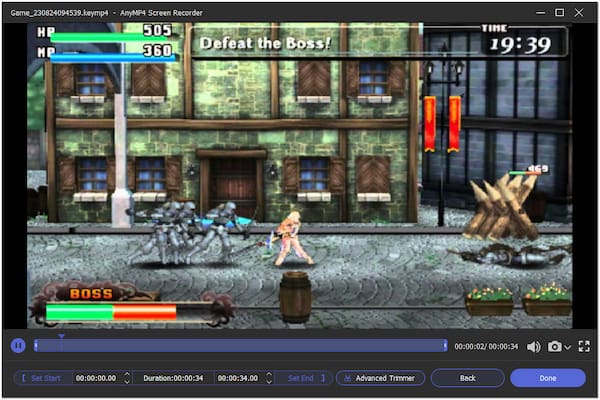Click the game video preview area

pyautogui.click(x=300, y=175)
